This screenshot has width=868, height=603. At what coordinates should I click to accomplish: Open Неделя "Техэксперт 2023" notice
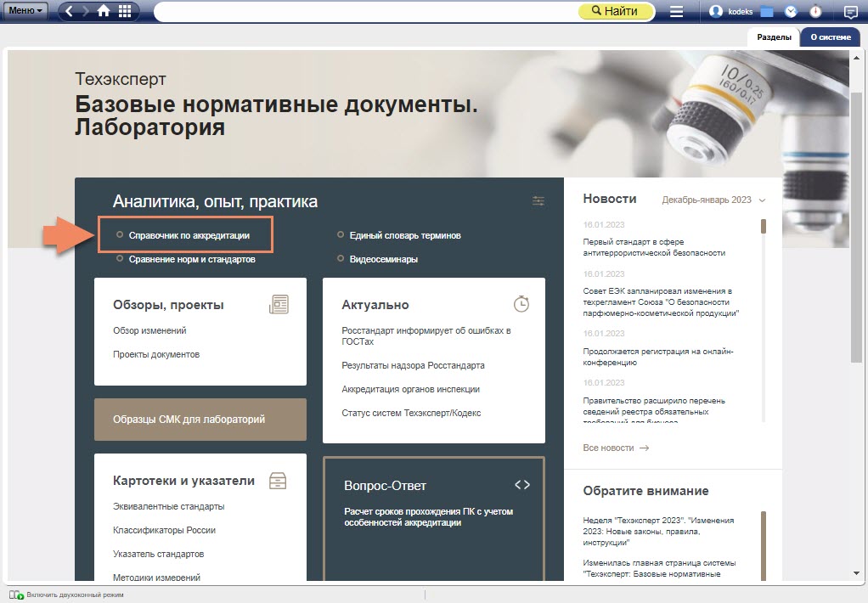point(658,532)
